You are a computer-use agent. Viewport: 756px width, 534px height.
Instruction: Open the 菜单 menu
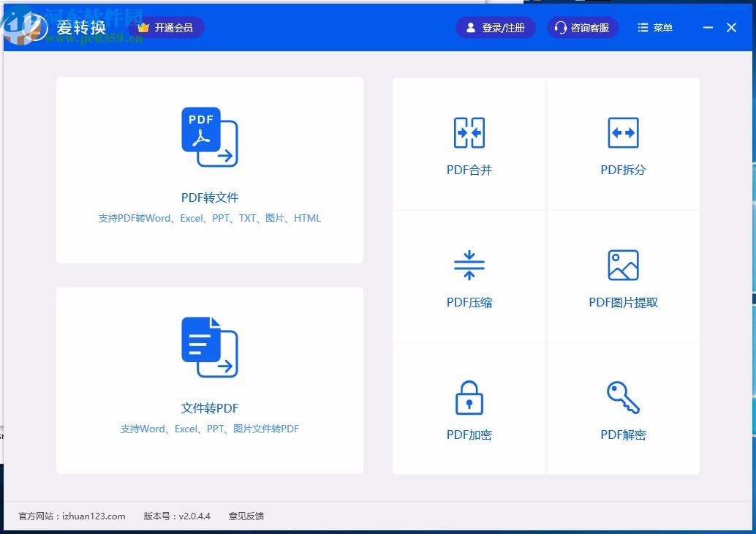[x=654, y=27]
